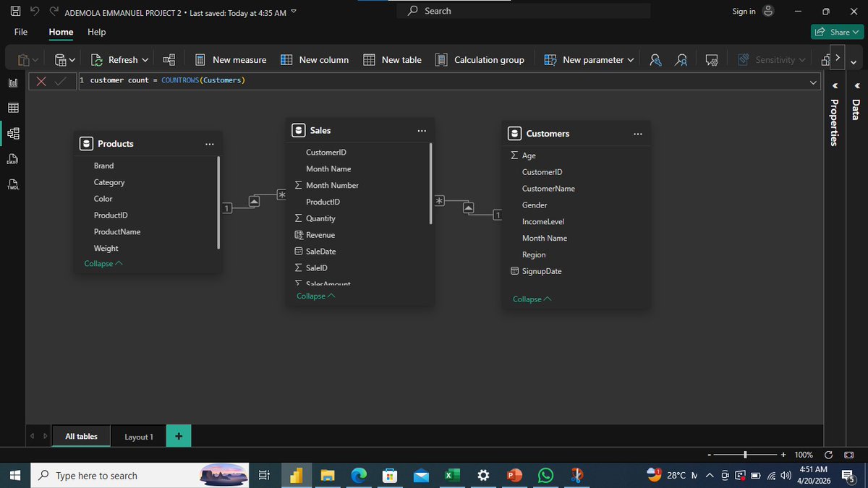The image size is (868, 488).
Task: Collapse the Customers table card
Action: click(x=532, y=299)
